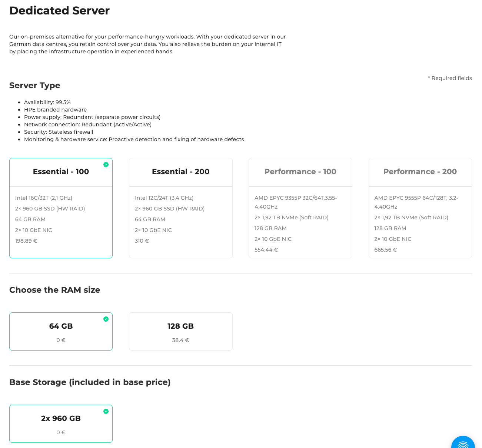Click the Required fields note
Screen dimensions: 482x448
(450, 78)
